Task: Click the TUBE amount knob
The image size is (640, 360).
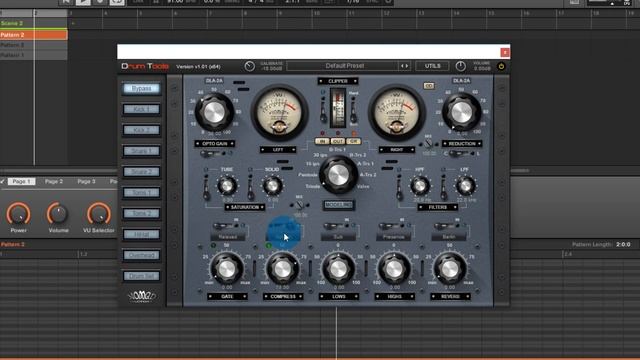Action: (x=227, y=186)
